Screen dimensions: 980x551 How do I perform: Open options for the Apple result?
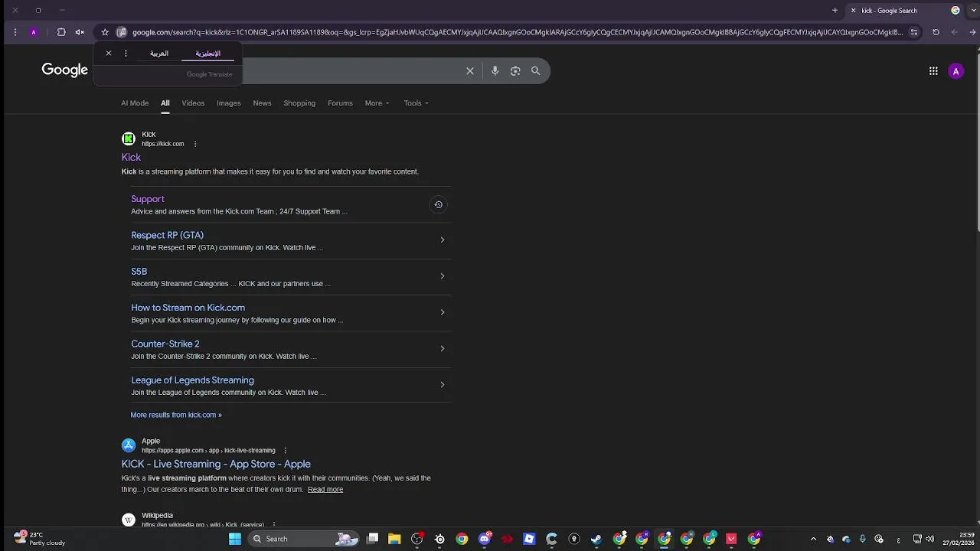(x=286, y=451)
